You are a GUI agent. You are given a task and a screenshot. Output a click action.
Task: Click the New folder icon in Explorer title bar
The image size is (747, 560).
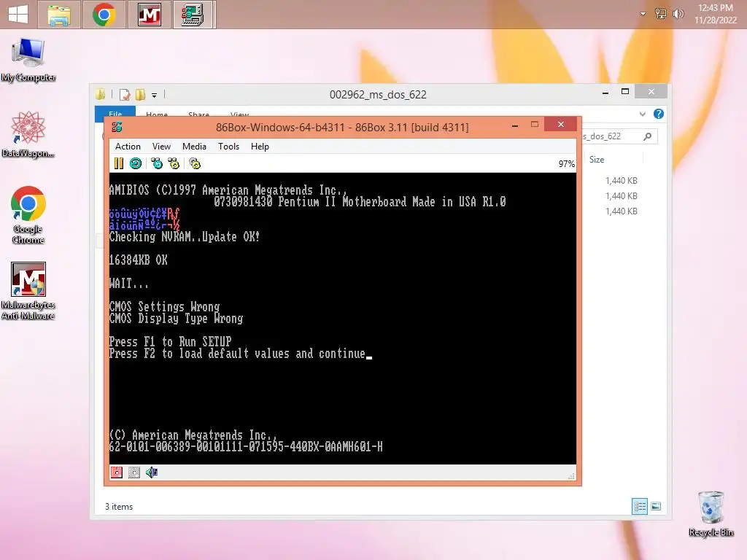click(x=140, y=95)
